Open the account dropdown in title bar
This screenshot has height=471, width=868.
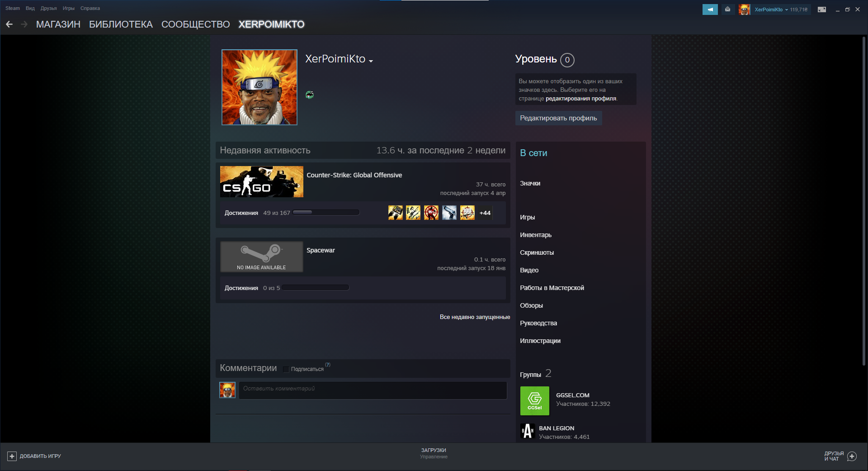(771, 10)
